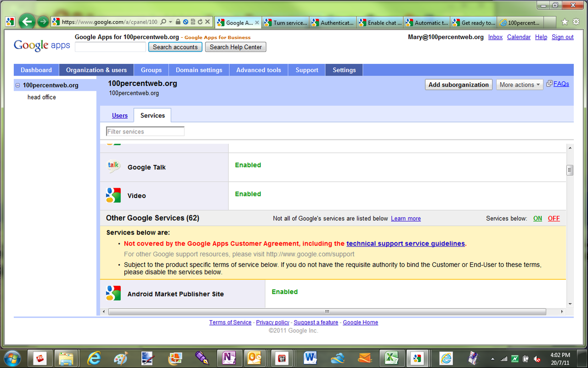Image resolution: width=588 pixels, height=368 pixels.
Task: Open the Terms of Service footer link
Action: [230, 322]
